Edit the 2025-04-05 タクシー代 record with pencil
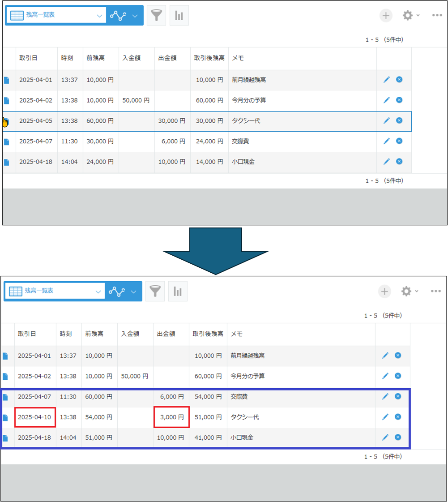448x502 pixels. tap(387, 120)
